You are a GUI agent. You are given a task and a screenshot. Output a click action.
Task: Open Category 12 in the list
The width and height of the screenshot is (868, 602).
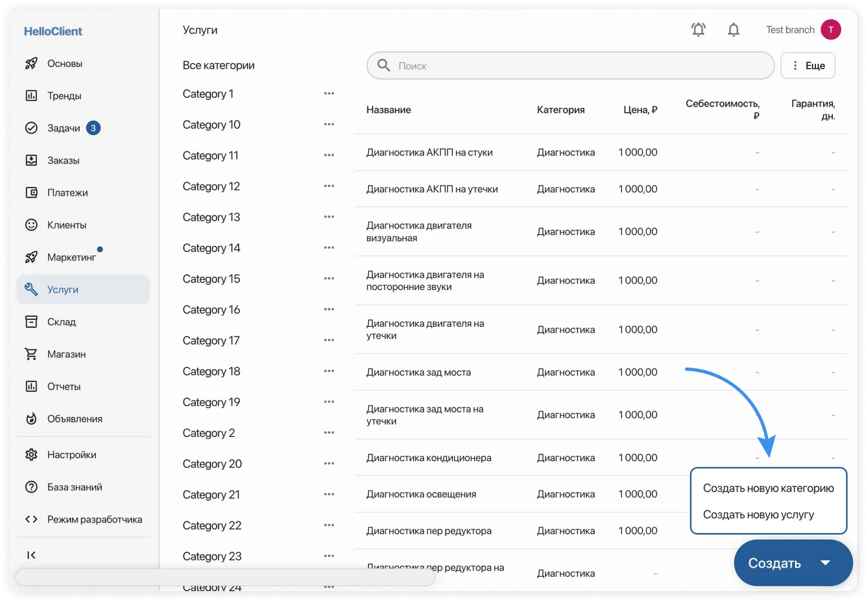point(211,186)
